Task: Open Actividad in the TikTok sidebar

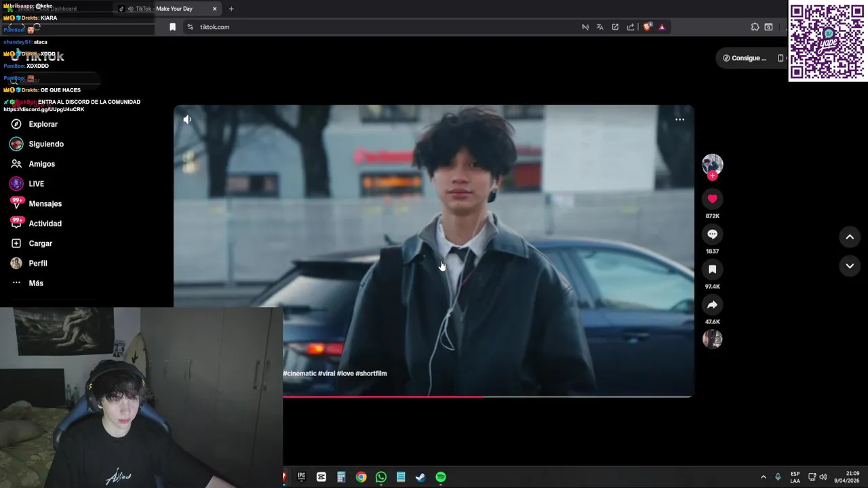Action: 45,223
